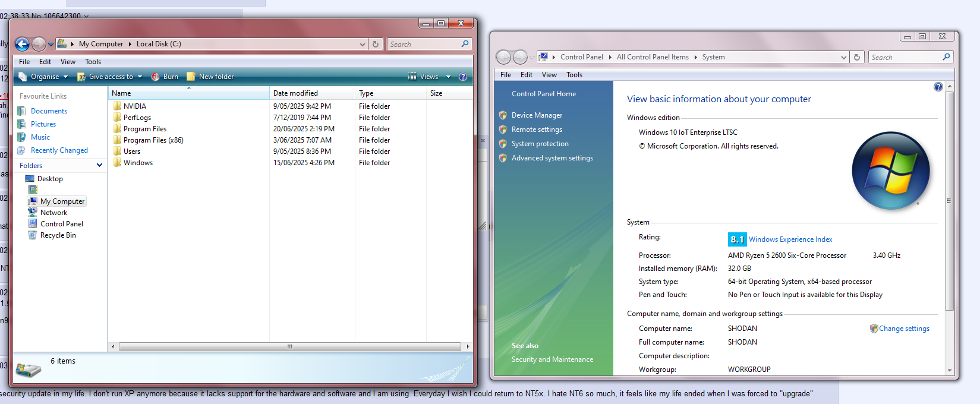Sort files by the Date modified column
The image size is (980, 404).
point(312,93)
